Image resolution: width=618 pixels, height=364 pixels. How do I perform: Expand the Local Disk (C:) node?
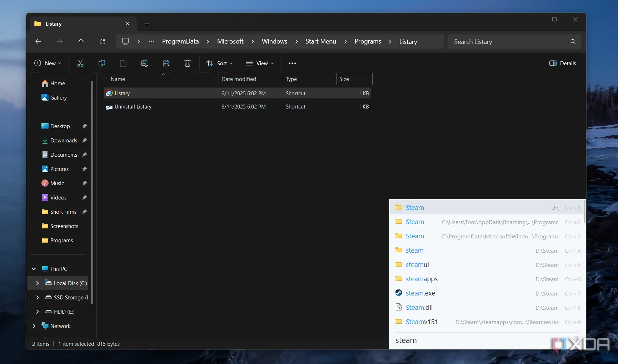(x=38, y=283)
